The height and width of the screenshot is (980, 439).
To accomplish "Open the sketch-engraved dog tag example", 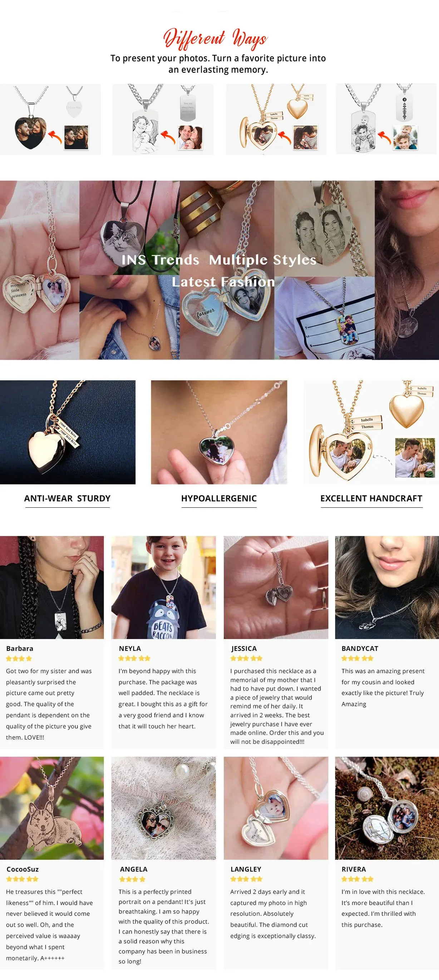I will [163, 119].
